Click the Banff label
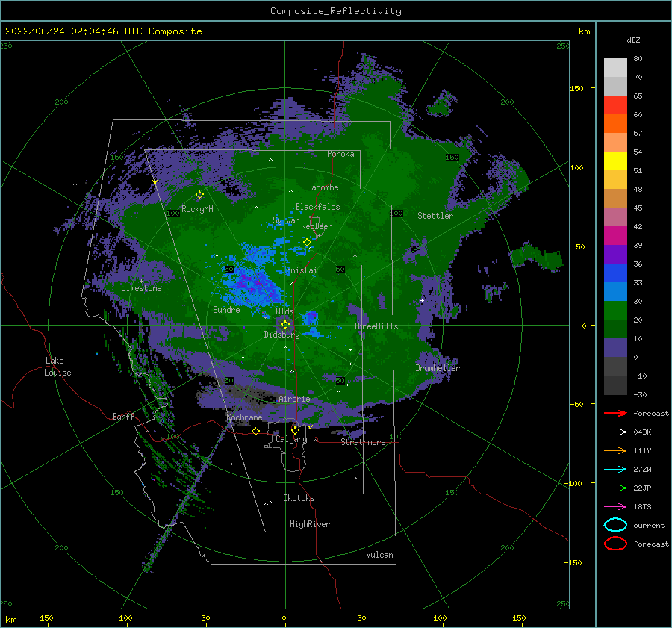Viewport: 672px width, 628px height. pyautogui.click(x=123, y=416)
